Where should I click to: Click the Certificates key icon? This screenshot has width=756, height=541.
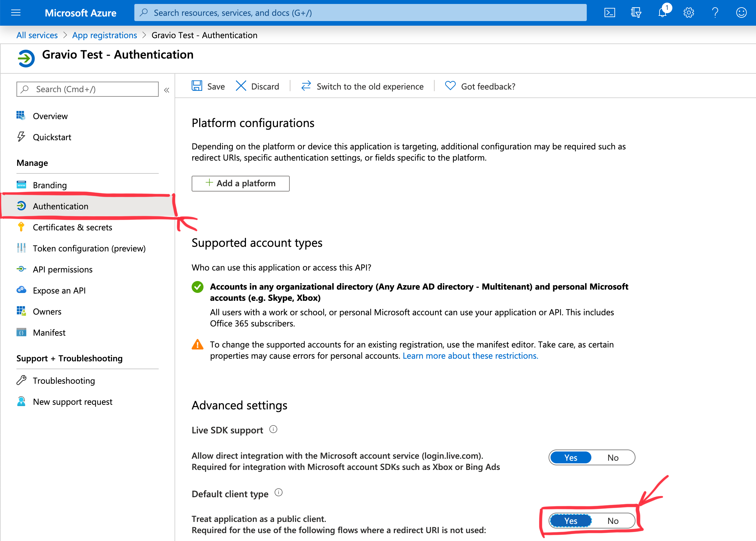[21, 227]
